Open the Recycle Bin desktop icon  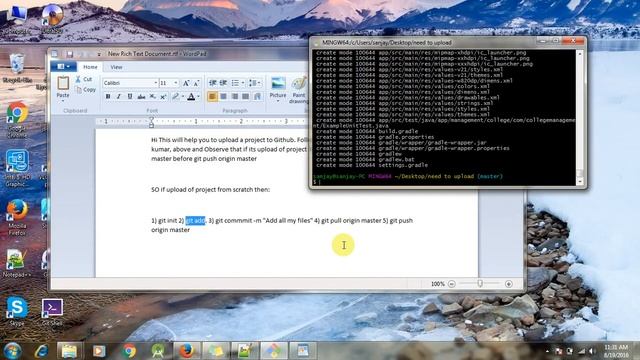(18, 69)
